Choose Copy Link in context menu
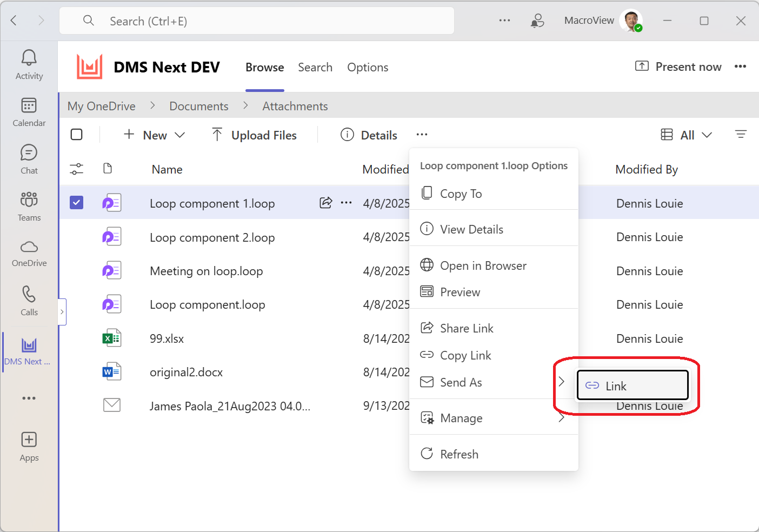759x532 pixels. click(494, 355)
